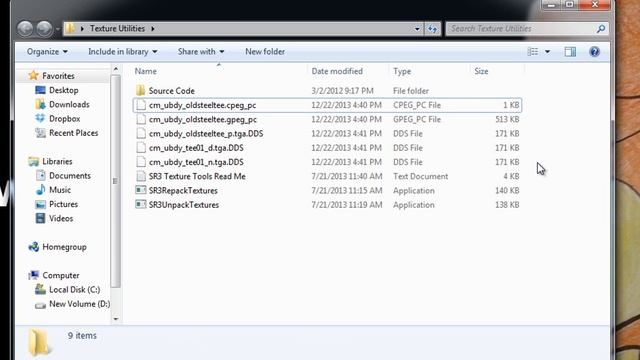Select the cm_ubdy_oldsteeltee.gpeg_pc file name

coord(202,119)
